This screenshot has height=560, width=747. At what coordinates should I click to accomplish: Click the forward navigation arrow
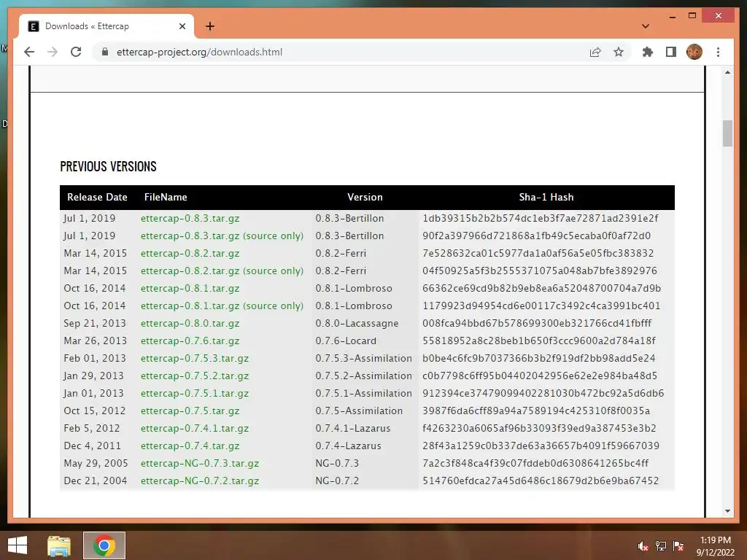click(x=53, y=52)
